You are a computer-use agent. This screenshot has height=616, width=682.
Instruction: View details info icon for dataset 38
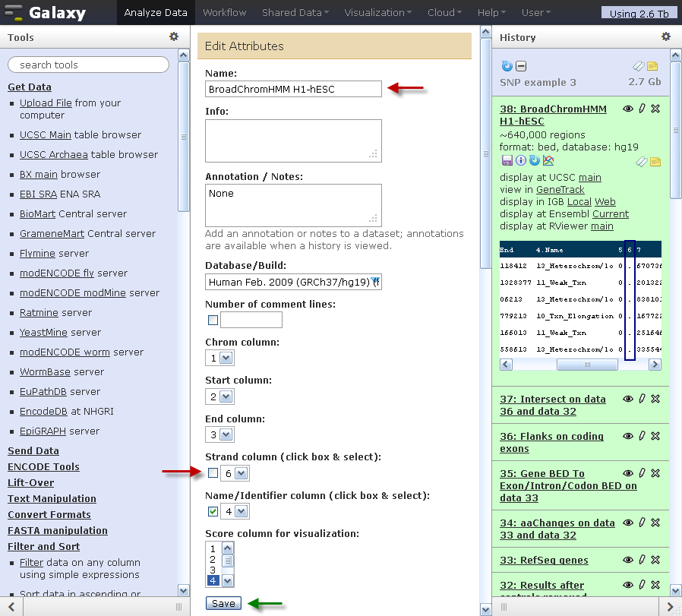521,160
